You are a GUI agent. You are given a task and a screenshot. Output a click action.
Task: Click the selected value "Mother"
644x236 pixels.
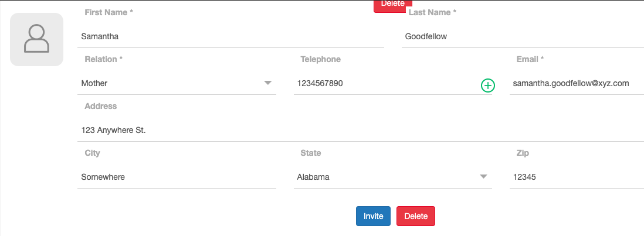(94, 83)
